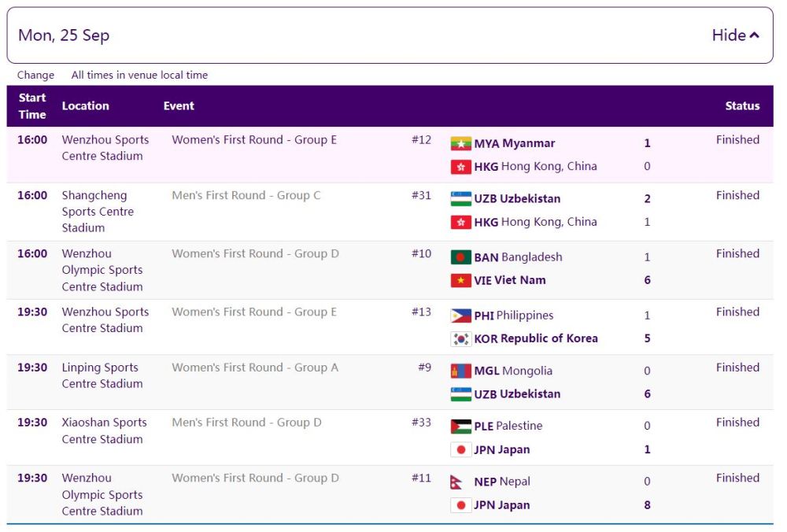Image resolution: width=787 pixels, height=532 pixels.
Task: Click the Hong Kong flag in match #12
Action: coord(460,167)
